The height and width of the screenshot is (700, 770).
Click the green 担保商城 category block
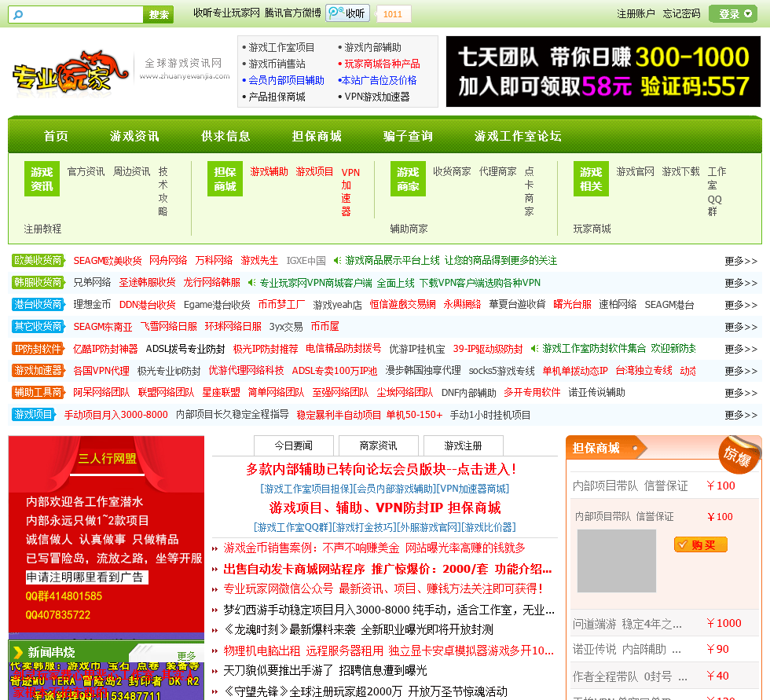225,178
